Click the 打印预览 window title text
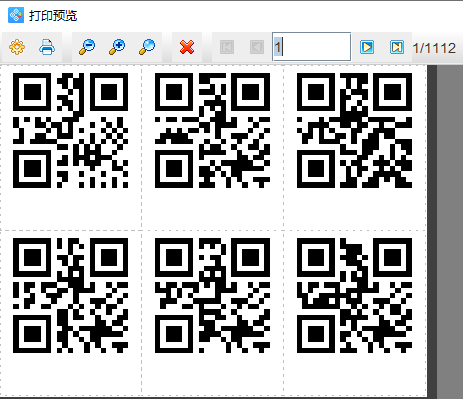463x399 pixels. 53,15
